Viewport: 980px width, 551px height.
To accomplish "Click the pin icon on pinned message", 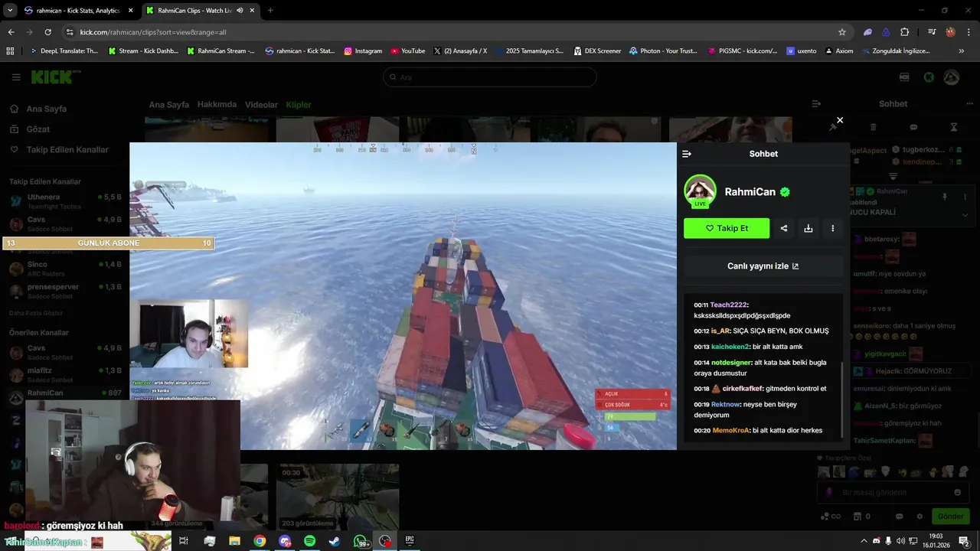I will (944, 197).
